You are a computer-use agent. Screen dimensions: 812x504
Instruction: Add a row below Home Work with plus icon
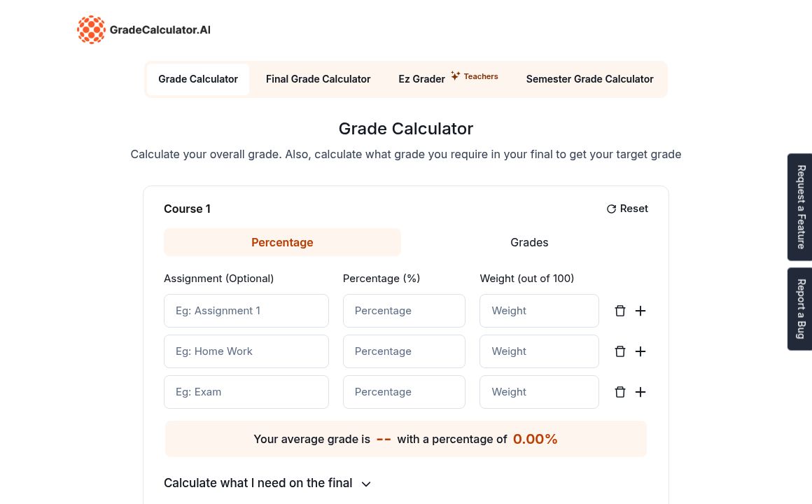click(x=640, y=351)
